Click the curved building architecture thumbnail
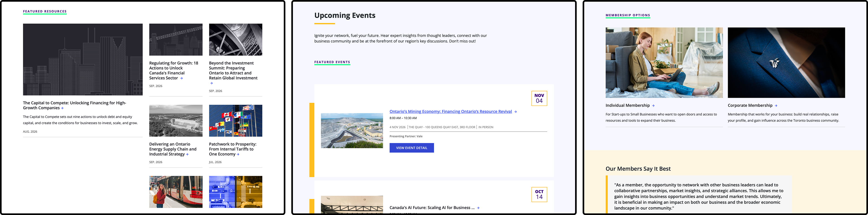 [x=236, y=40]
